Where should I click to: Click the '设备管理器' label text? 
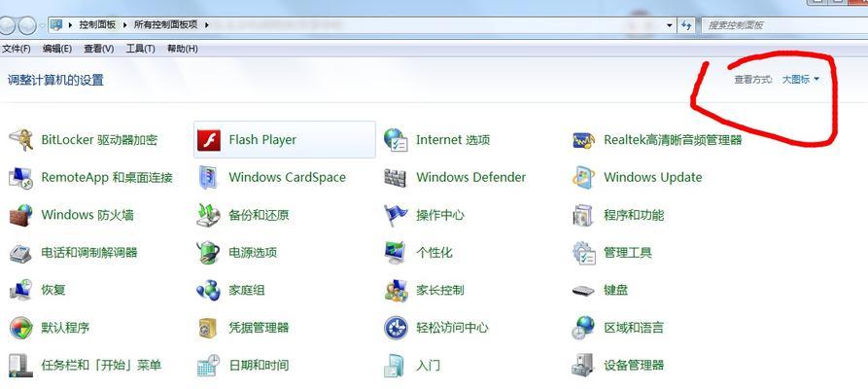pyautogui.click(x=634, y=365)
